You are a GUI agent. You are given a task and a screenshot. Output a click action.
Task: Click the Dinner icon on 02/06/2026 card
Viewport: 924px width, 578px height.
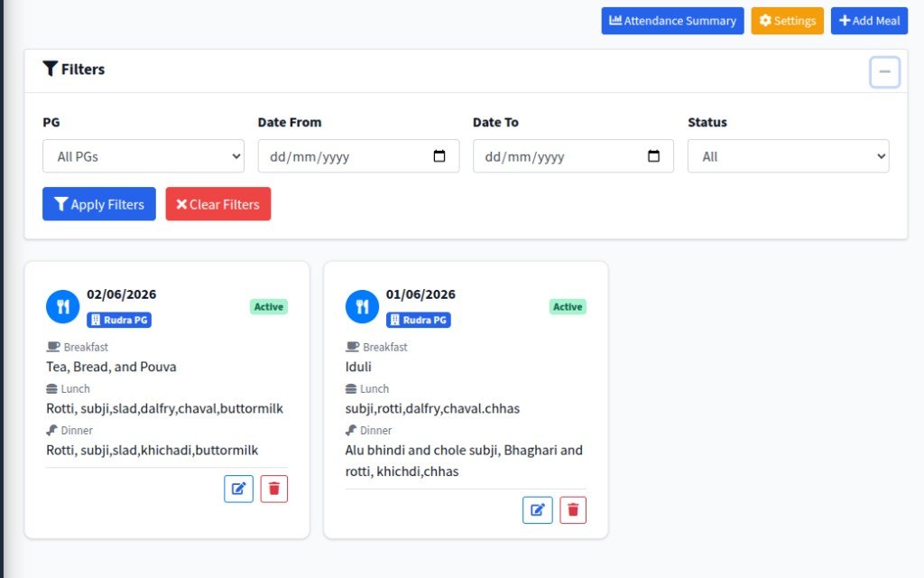tap(51, 430)
